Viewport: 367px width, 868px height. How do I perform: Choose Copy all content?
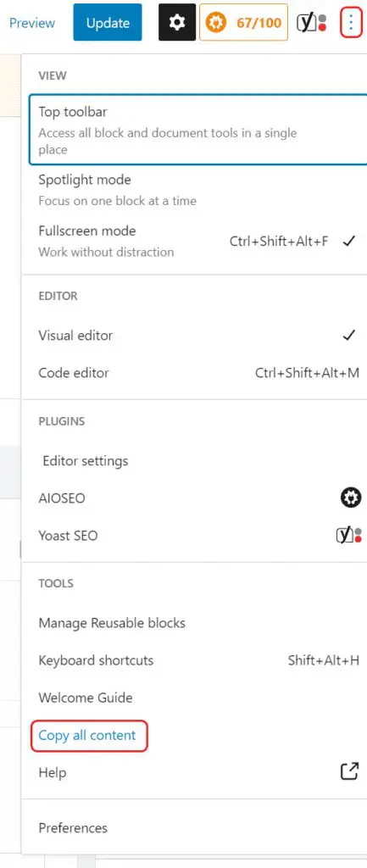[87, 735]
